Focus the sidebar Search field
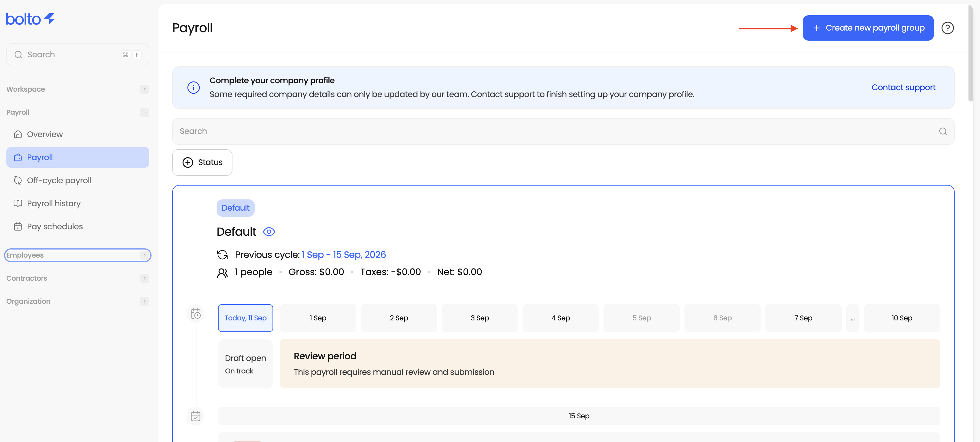This screenshot has height=442, width=980. coord(77,55)
